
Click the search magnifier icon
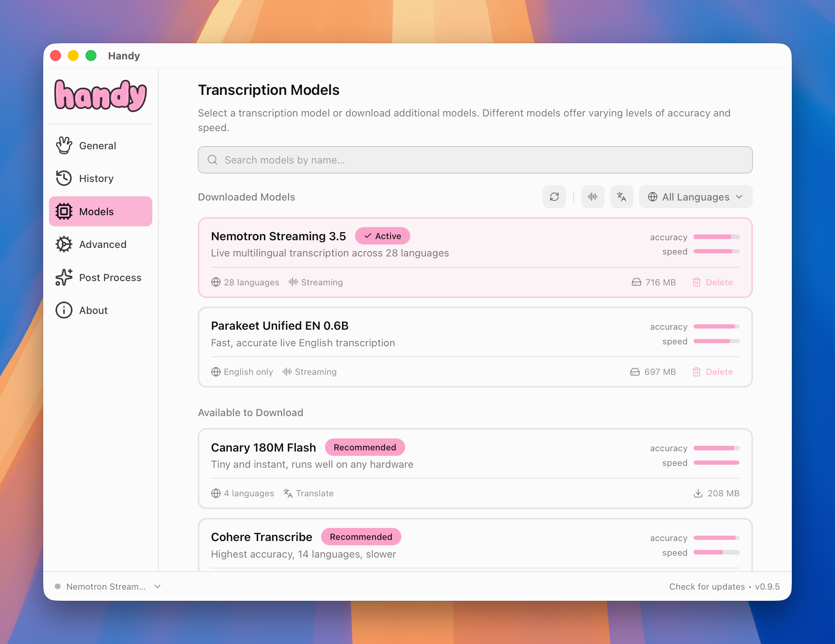pyautogui.click(x=212, y=160)
